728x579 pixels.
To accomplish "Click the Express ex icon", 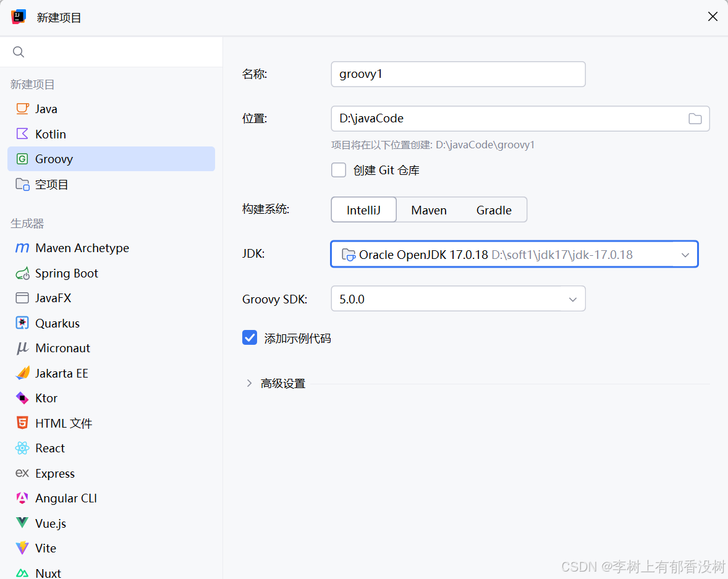I will [22, 473].
